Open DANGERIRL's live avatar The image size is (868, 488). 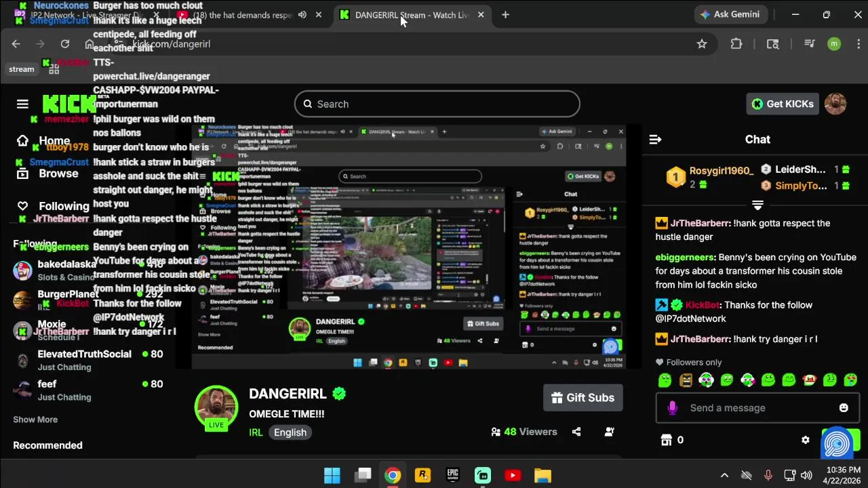point(216,408)
